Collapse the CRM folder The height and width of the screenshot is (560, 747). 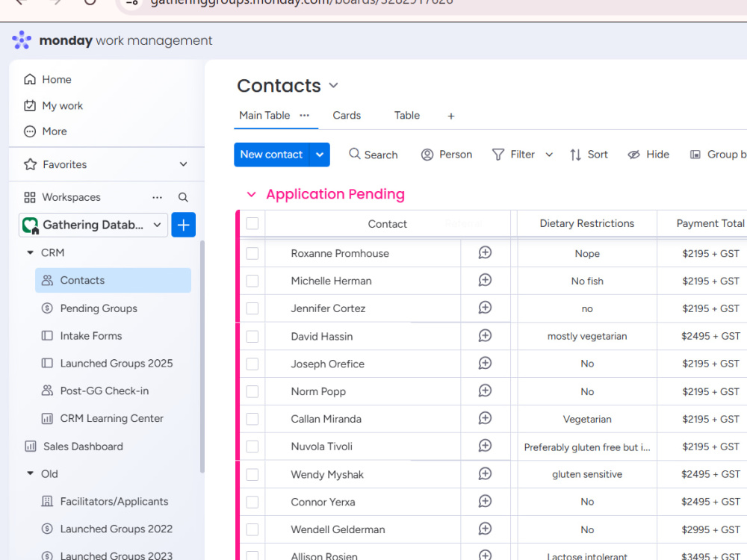30,253
